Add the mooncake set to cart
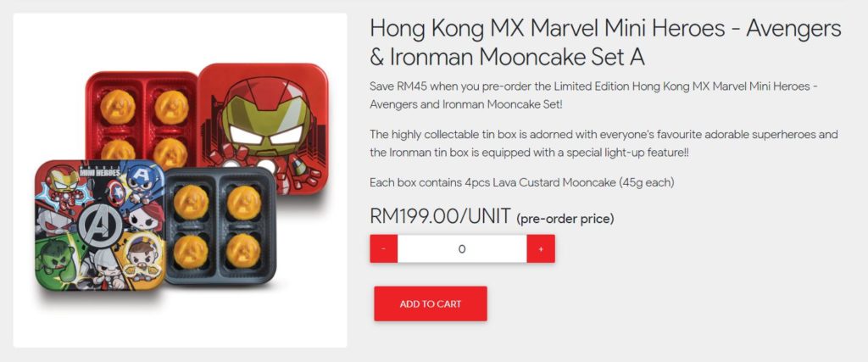This screenshot has width=868, height=362. click(431, 304)
